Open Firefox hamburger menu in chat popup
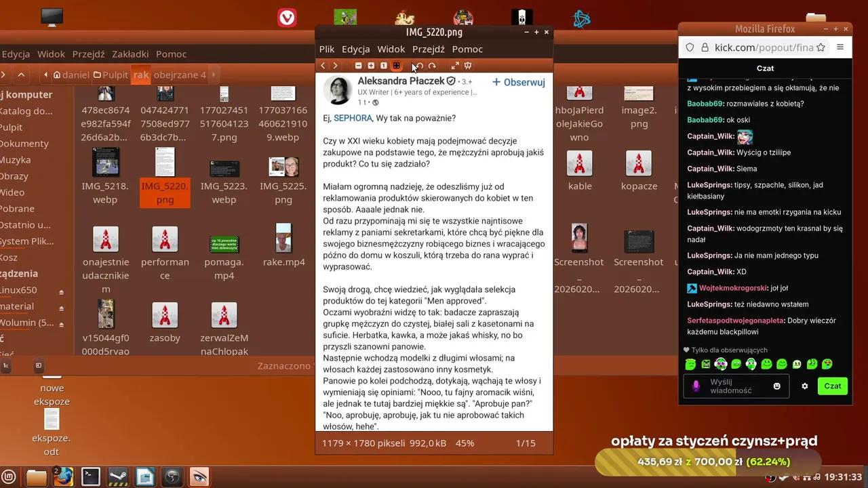The height and width of the screenshot is (488, 868). (840, 47)
